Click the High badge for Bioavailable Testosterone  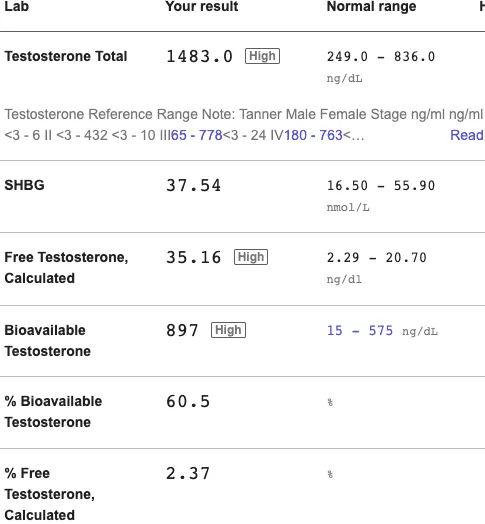[228, 330]
